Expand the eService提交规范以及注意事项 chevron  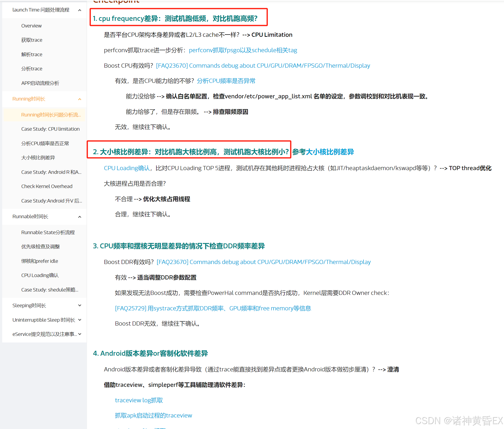[x=80, y=334]
